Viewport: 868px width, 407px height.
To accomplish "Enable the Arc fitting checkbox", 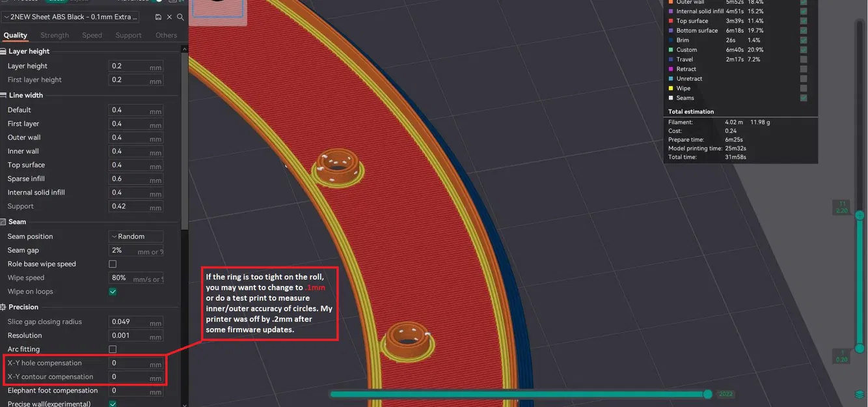I will point(113,350).
